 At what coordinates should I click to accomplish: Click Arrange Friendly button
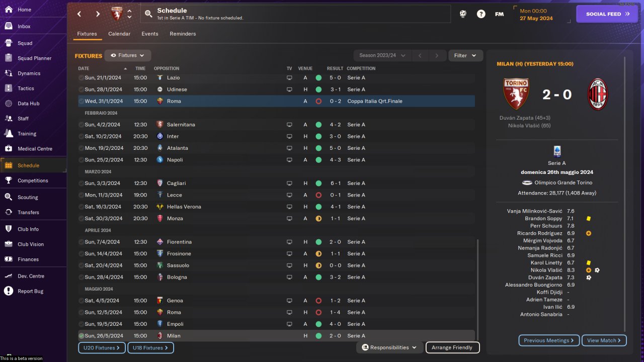tap(452, 347)
